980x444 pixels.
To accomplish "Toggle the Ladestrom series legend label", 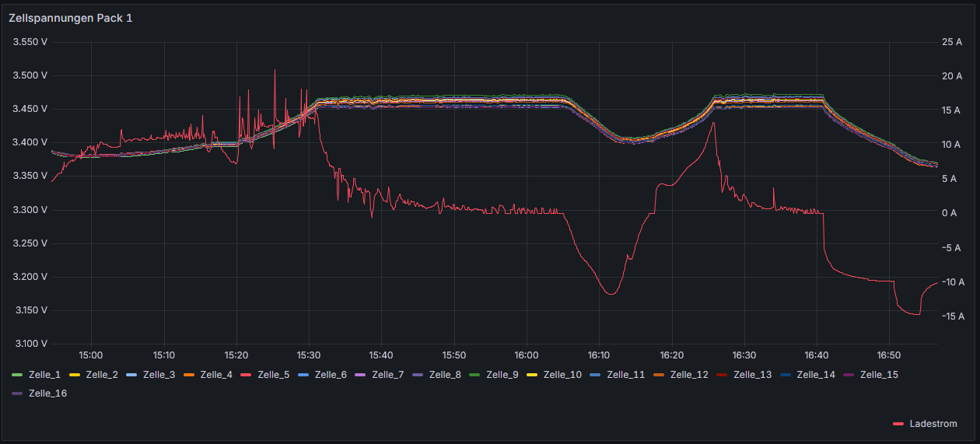I will (x=933, y=424).
